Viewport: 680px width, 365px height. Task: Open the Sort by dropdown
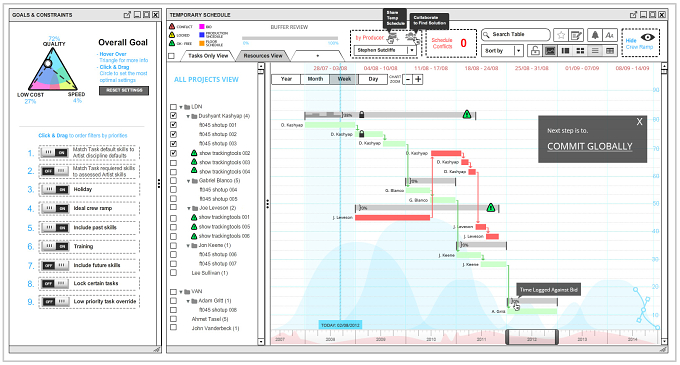[503, 51]
